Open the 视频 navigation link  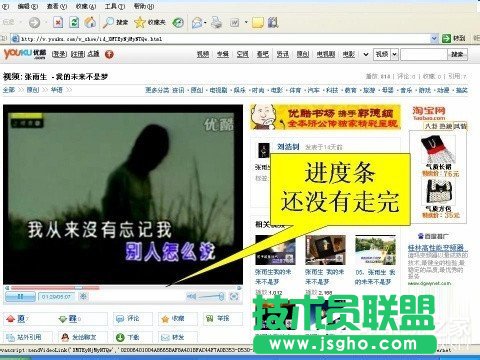[203, 54]
